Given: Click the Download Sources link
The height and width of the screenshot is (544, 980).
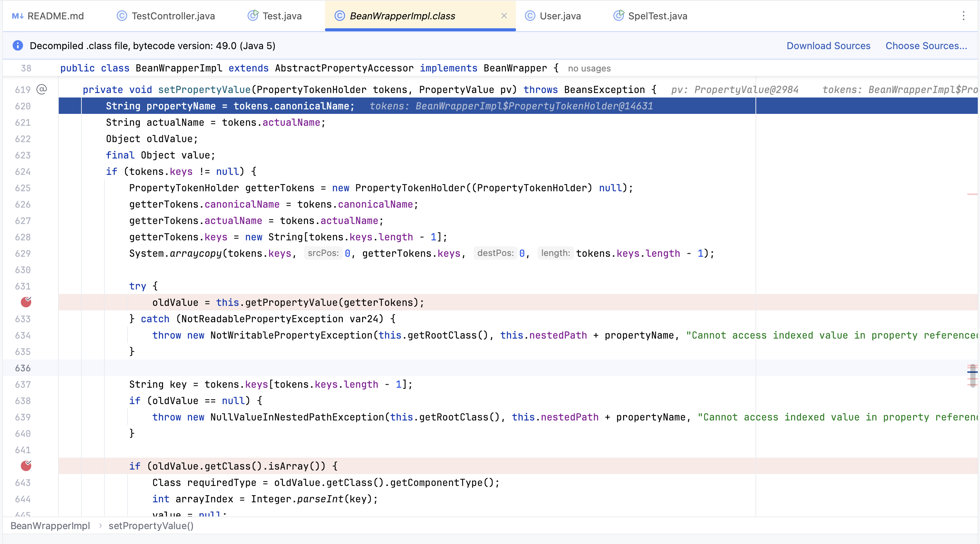Looking at the screenshot, I should click(828, 46).
